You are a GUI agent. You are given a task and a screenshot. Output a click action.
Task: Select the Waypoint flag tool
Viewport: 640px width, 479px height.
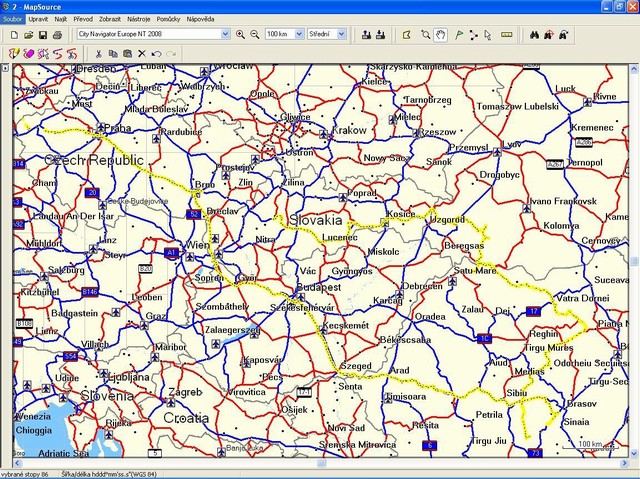click(459, 35)
